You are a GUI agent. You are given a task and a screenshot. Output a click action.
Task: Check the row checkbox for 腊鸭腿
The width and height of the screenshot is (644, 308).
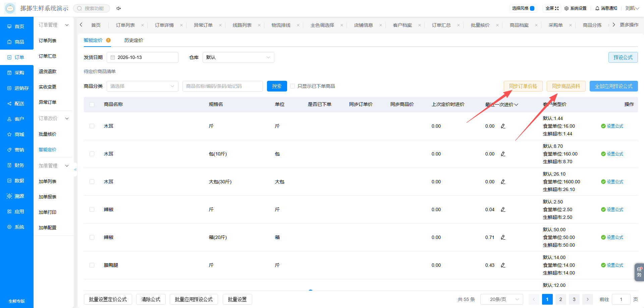[92, 265]
